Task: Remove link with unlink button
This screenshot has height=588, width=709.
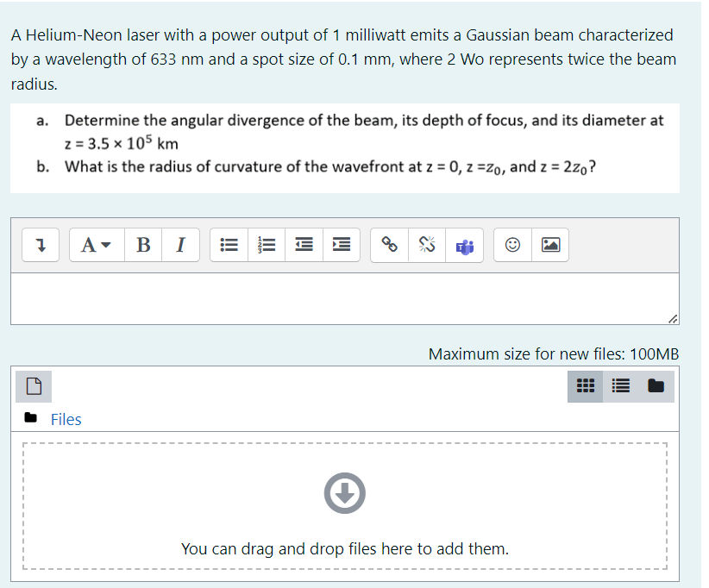Action: point(427,245)
